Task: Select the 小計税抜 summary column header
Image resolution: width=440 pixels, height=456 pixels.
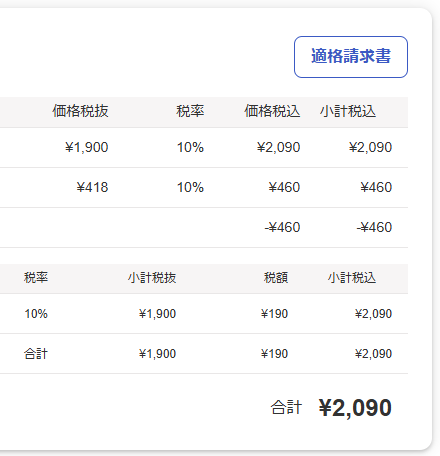Action: coord(152,278)
